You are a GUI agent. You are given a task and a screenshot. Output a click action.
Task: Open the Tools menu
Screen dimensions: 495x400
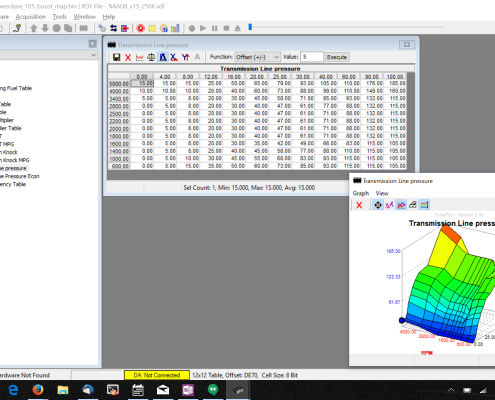pyautogui.click(x=60, y=17)
